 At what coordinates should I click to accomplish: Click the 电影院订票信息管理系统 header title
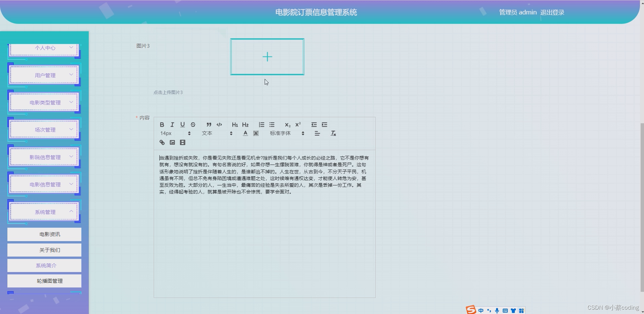point(316,12)
